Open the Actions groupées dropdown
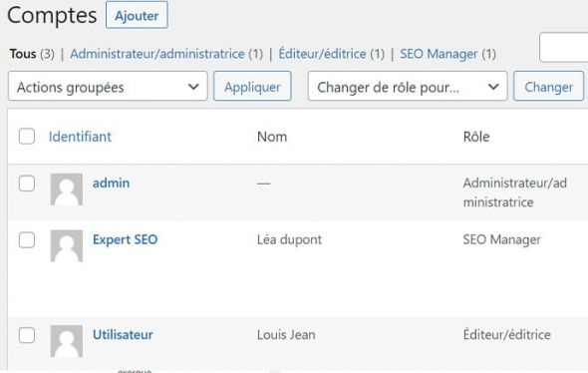This screenshot has height=373, width=588. (108, 87)
